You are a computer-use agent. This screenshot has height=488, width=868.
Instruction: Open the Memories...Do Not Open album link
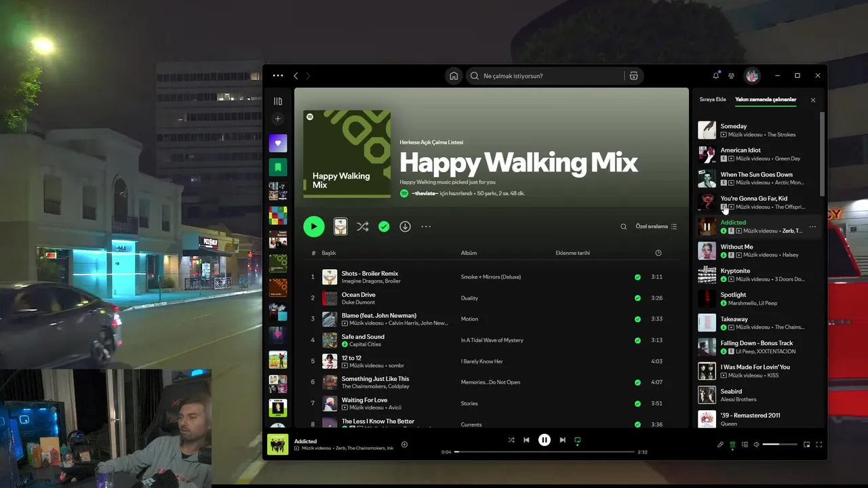490,382
